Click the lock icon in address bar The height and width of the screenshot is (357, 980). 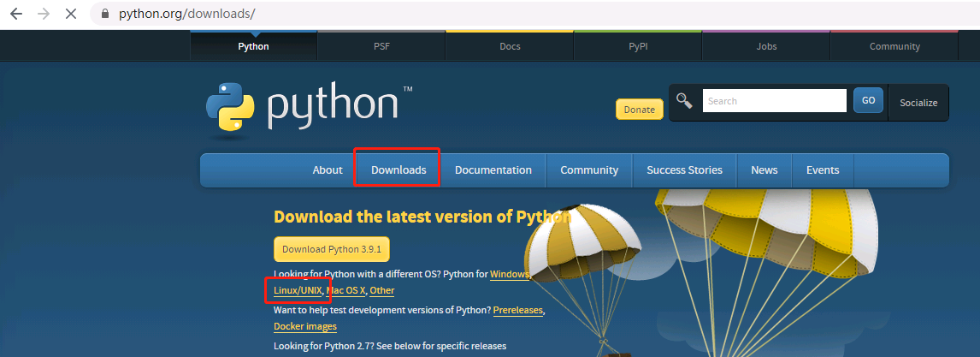click(105, 14)
